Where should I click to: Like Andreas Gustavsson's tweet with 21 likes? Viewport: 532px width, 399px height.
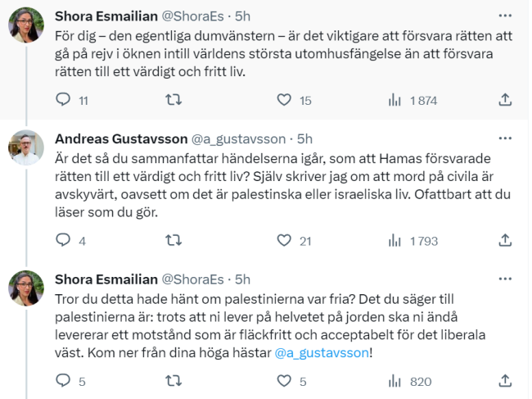point(284,240)
